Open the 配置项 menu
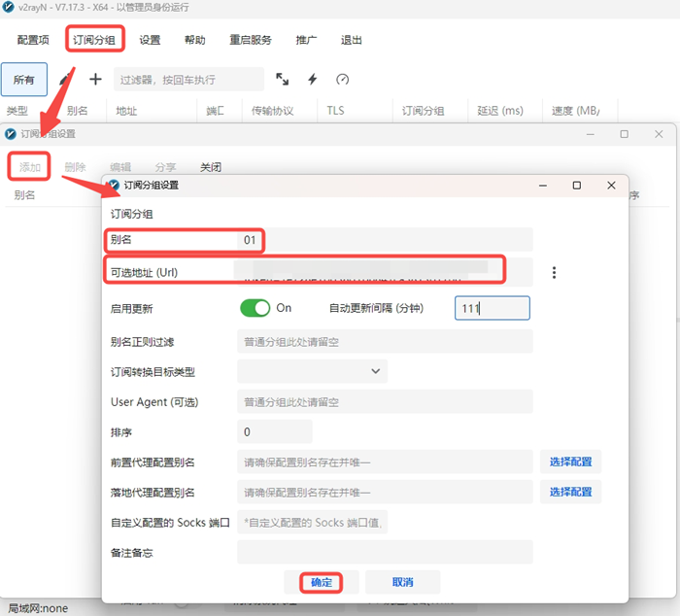The height and width of the screenshot is (616, 680). (33, 40)
